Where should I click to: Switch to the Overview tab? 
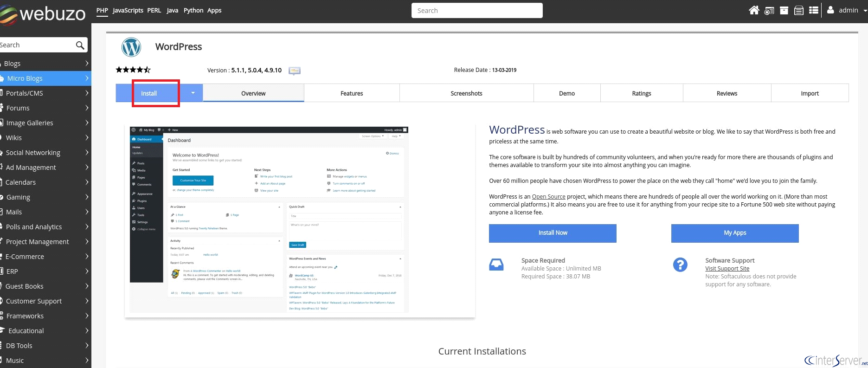tap(253, 93)
